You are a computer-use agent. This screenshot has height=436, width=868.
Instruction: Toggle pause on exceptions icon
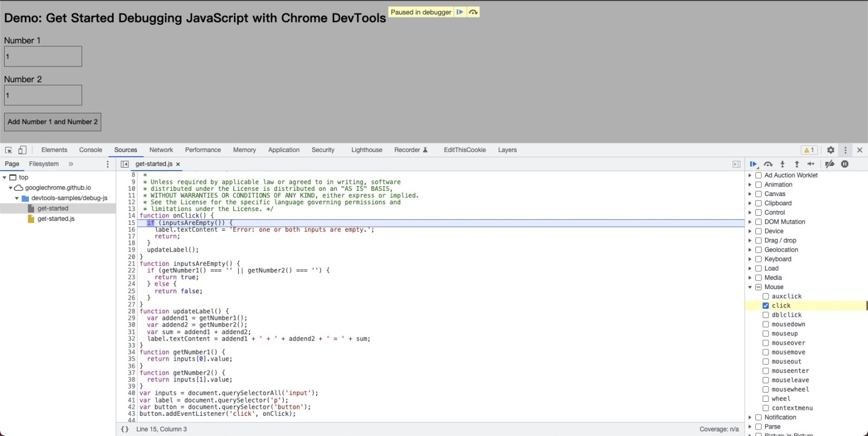(x=844, y=164)
